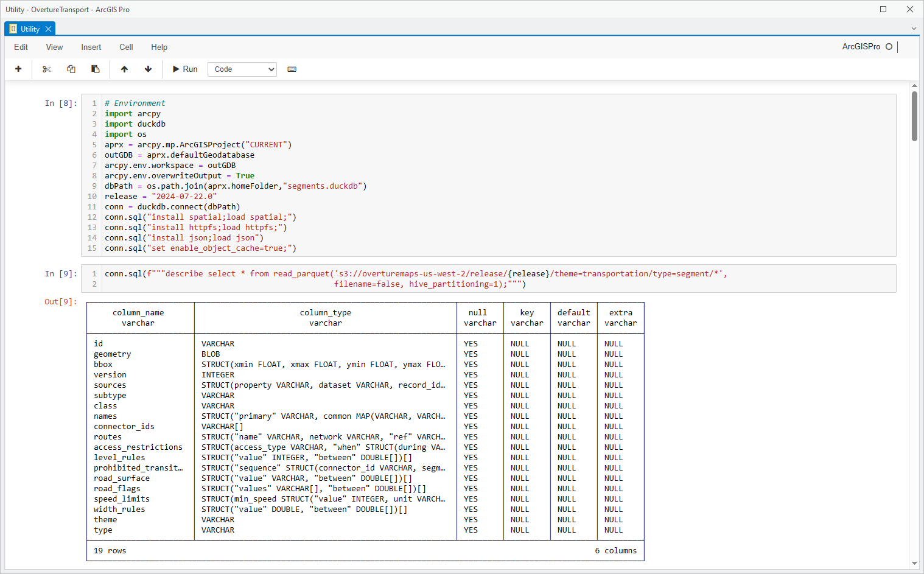The height and width of the screenshot is (574, 924).
Task: Run the current notebook cell
Action: 185,69
